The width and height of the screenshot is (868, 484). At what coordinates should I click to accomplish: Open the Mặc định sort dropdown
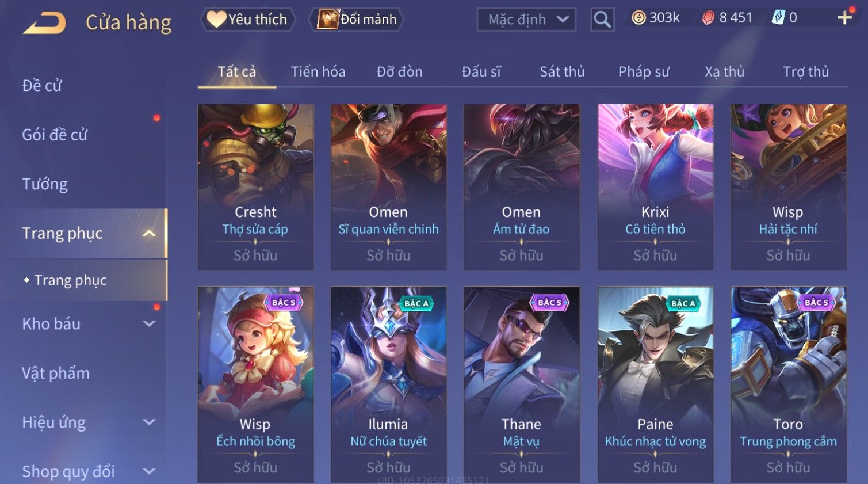(526, 20)
